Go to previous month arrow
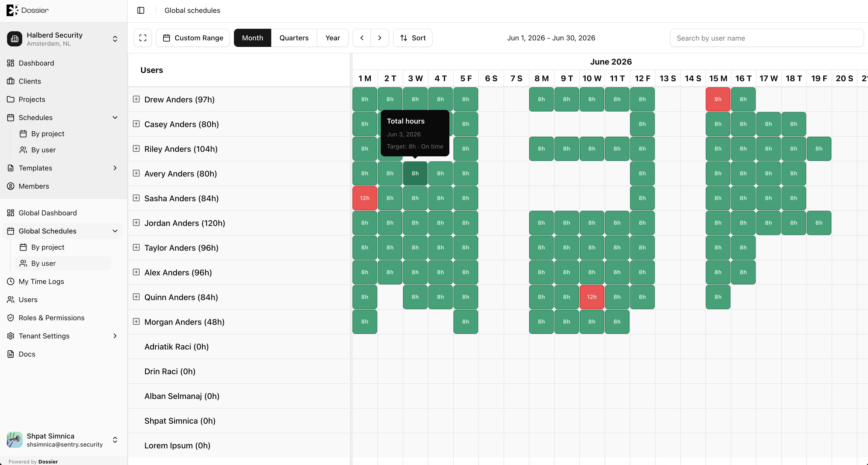868x465 pixels. [362, 38]
